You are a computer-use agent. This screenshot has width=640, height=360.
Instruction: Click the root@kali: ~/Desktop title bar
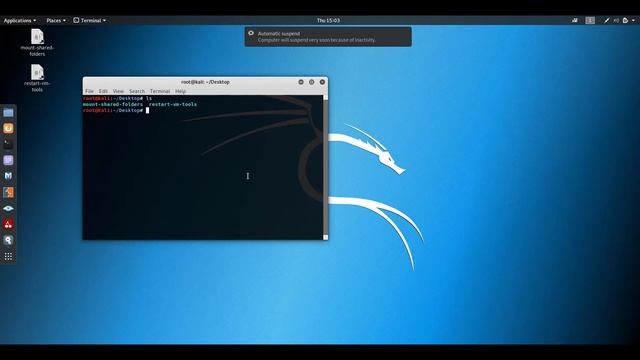[x=205, y=82]
